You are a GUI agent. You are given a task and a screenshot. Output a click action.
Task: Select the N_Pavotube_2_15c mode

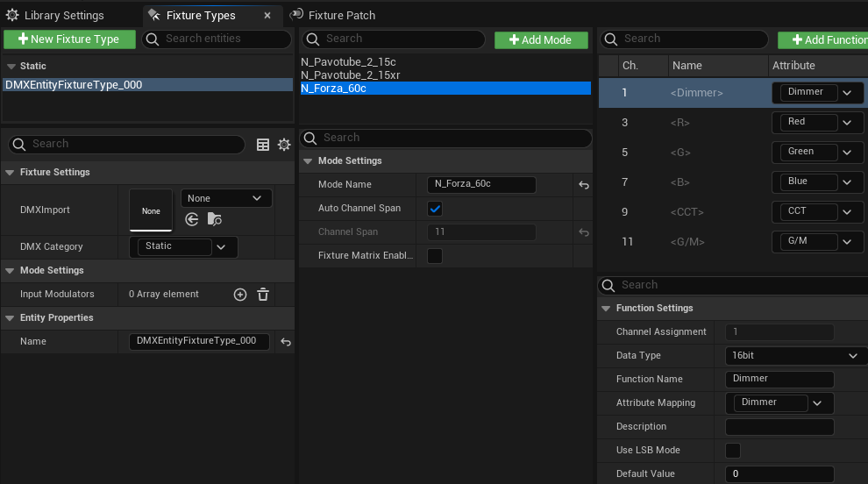pyautogui.click(x=348, y=62)
